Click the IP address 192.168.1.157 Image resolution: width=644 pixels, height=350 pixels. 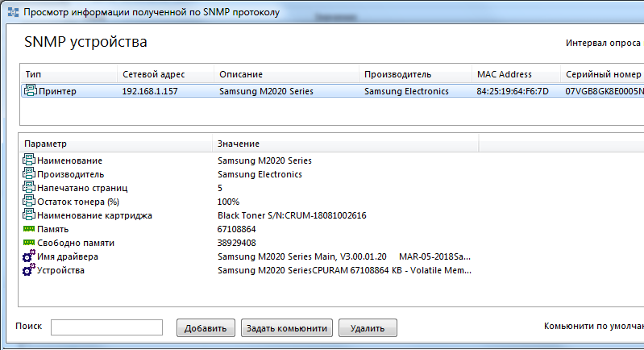click(x=150, y=91)
